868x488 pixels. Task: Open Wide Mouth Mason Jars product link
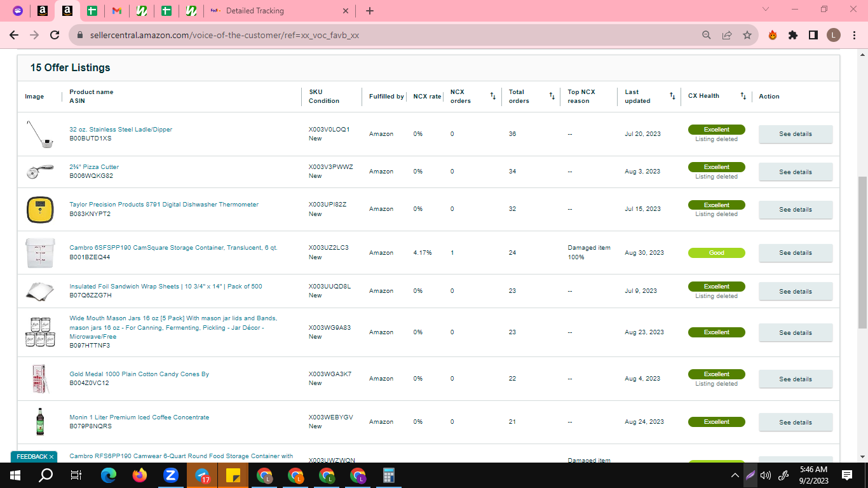pyautogui.click(x=173, y=327)
